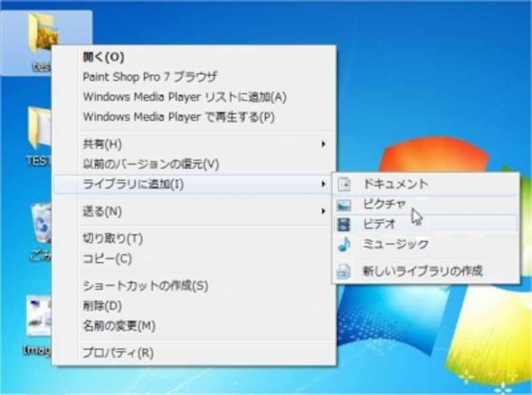Click the Videos filmstrip icon in the submenu
Screen dimensions: 532x395
(x=344, y=224)
